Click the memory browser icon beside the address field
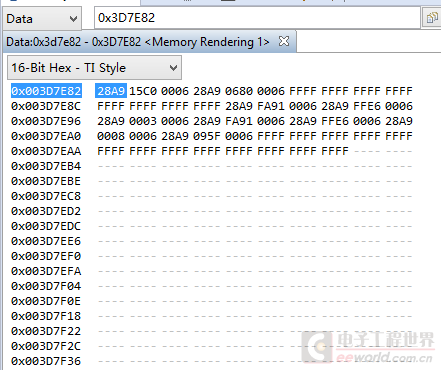This screenshot has width=441, height=370. click(432, 18)
